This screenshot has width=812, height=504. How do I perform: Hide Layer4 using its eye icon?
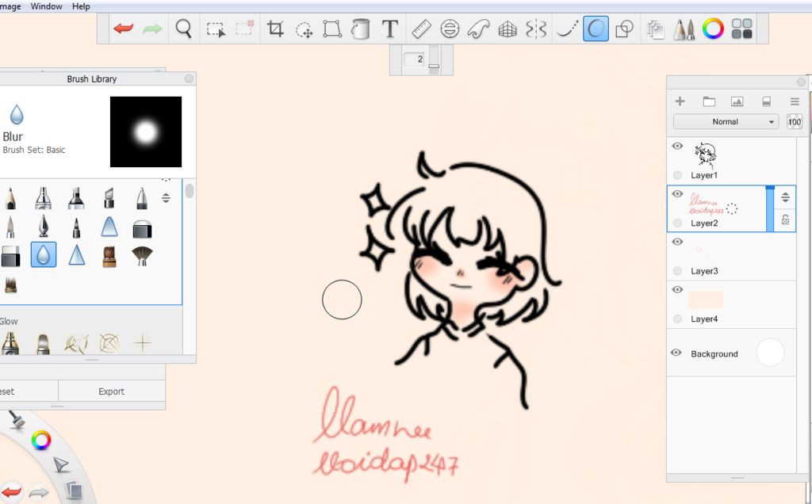(x=677, y=289)
